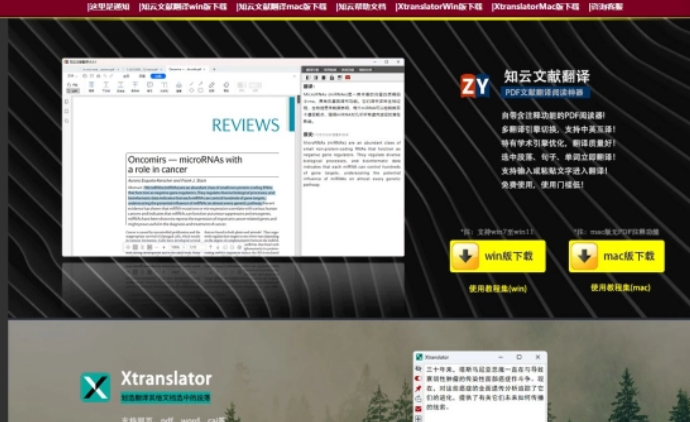Open 知云文献翻译mac版下载 in the top nav

(x=282, y=7)
